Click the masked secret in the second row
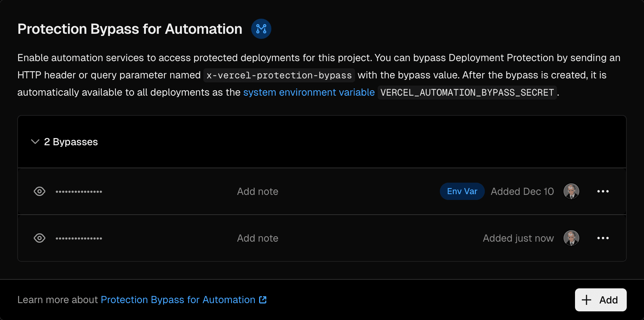 click(x=79, y=238)
